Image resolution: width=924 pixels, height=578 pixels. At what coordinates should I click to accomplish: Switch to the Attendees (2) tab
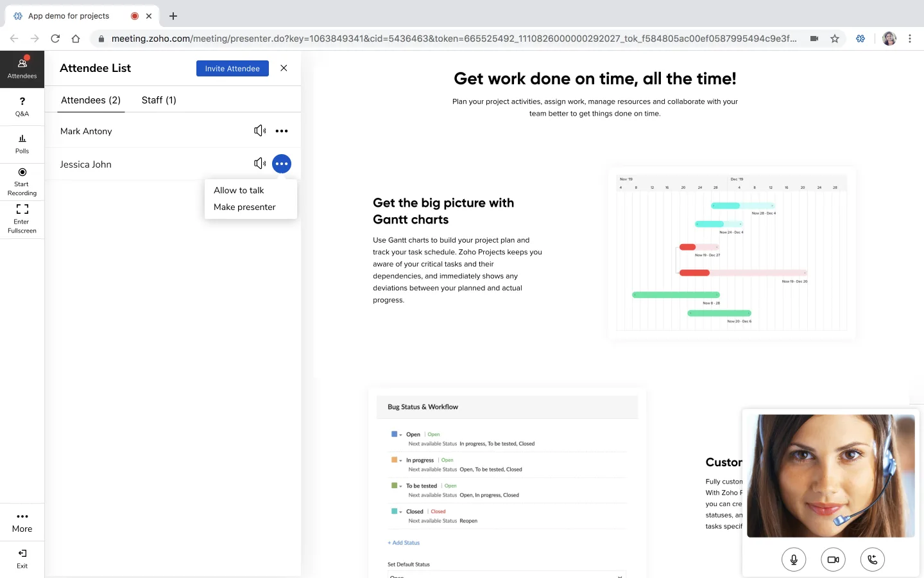click(x=90, y=100)
